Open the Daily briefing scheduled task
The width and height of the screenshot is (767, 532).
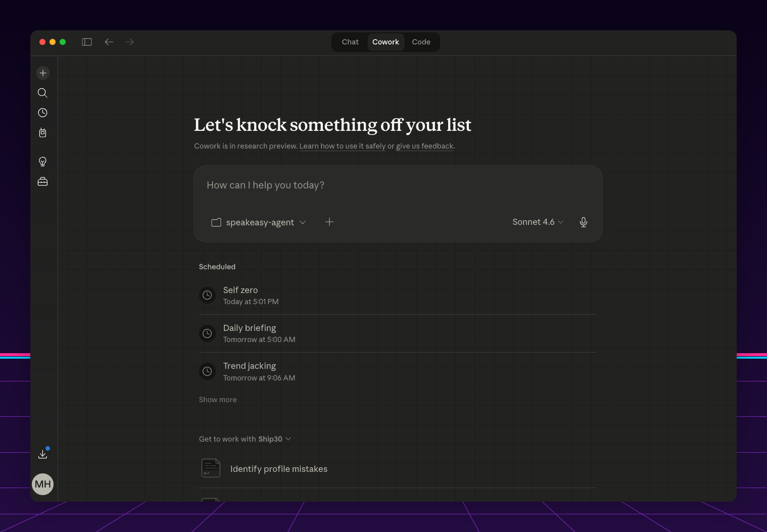point(250,333)
